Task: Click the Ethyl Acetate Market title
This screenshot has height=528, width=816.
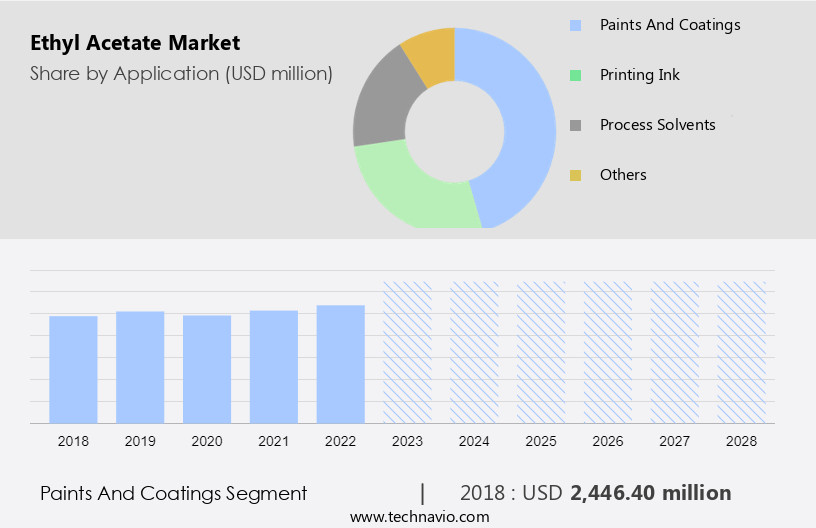Action: (x=135, y=44)
